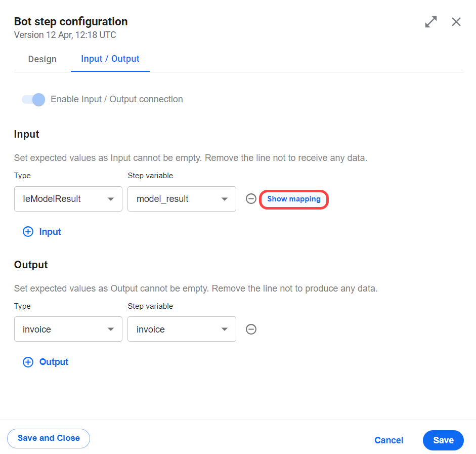The image size is (476, 454).
Task: Close the Bot step configuration dialog
Action: point(456,22)
